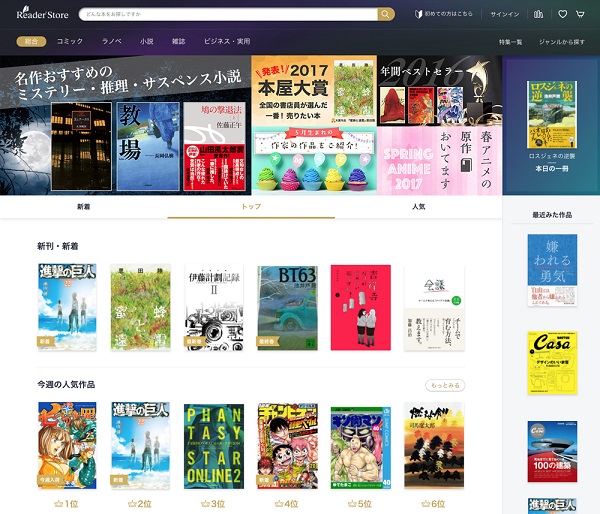Viewport: 600px width, 514px height.
Task: Open the BT63 book cover
Action: [x=287, y=308]
